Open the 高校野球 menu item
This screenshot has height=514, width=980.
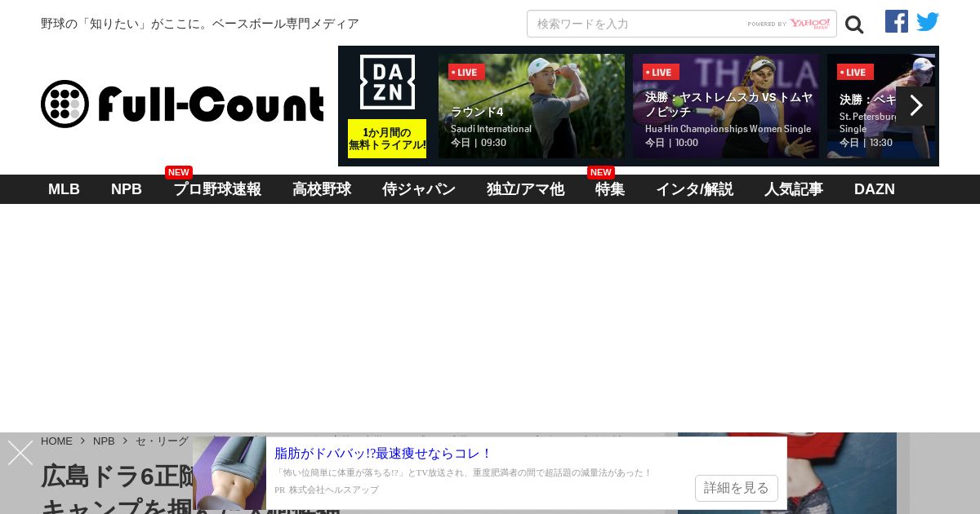click(x=322, y=189)
